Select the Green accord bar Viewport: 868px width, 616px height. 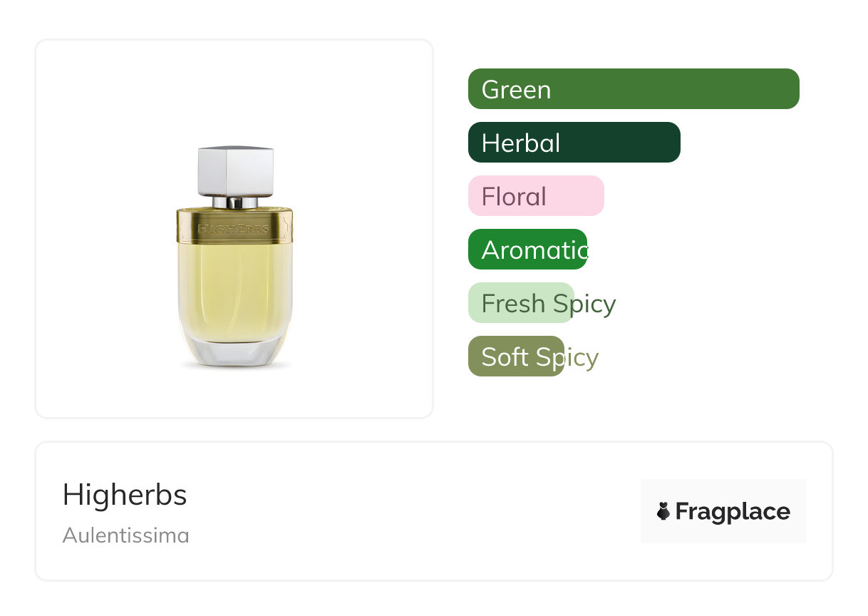click(x=634, y=89)
